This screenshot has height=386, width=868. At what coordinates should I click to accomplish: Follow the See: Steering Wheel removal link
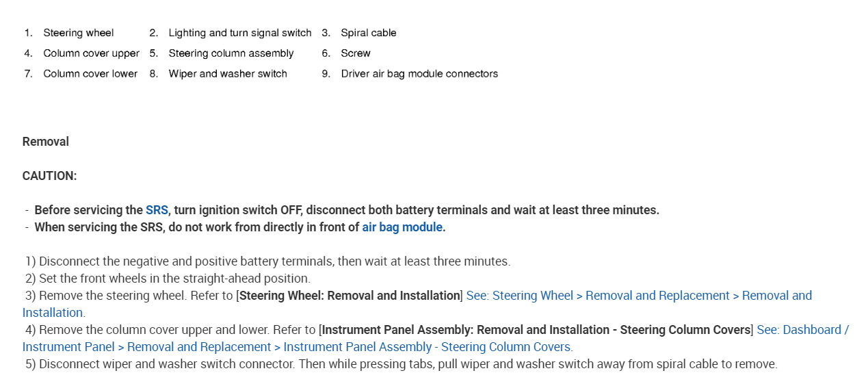coord(638,296)
